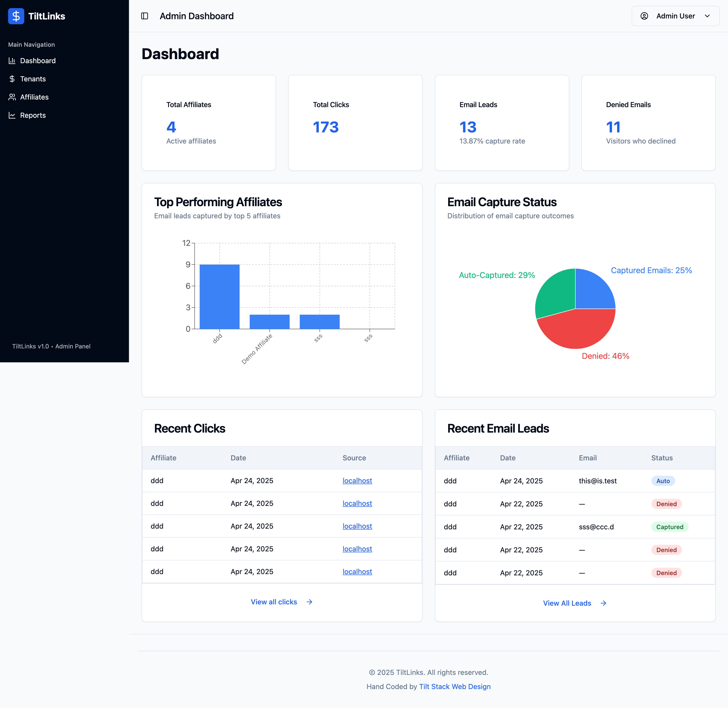Click the Affiliates people icon

pyautogui.click(x=12, y=97)
